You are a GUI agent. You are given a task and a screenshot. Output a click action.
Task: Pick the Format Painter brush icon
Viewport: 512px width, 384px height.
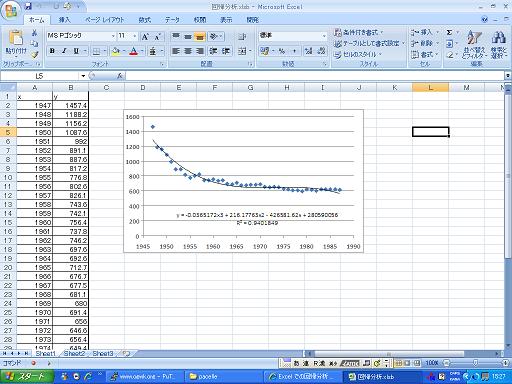(34, 54)
